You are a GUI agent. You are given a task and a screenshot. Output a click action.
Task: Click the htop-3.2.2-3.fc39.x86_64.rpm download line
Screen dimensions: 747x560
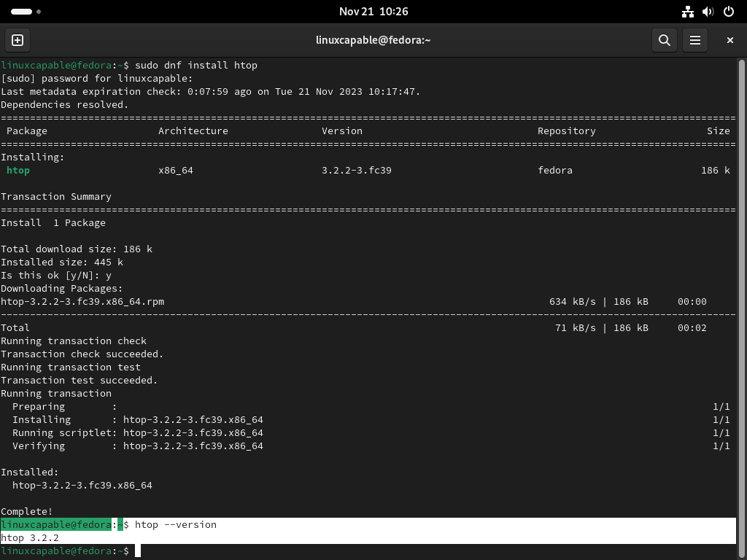point(84,301)
